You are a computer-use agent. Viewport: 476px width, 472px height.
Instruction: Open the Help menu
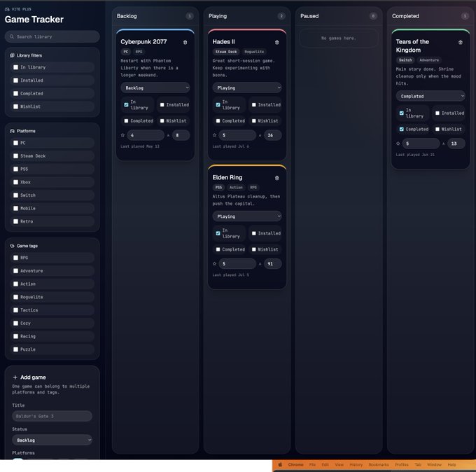point(451,465)
